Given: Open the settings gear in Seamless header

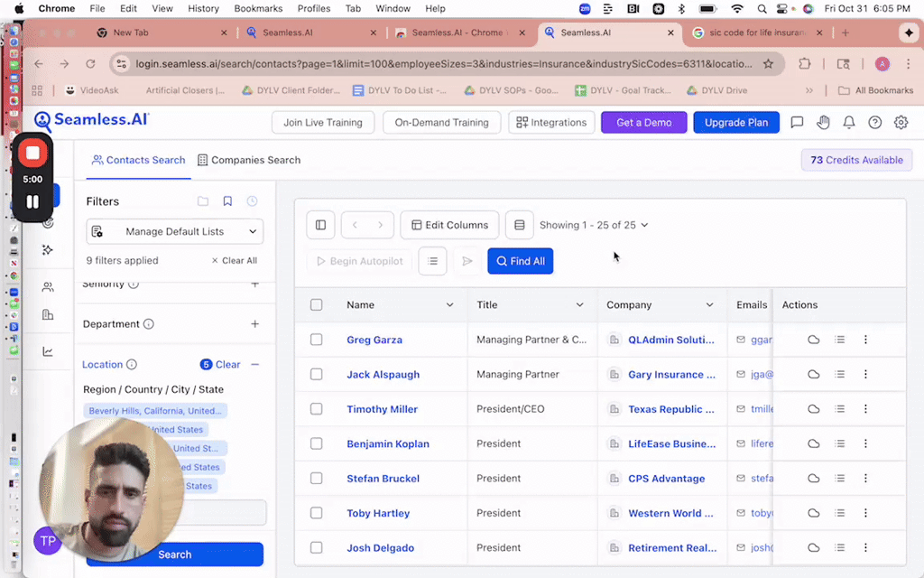Looking at the screenshot, I should click(901, 122).
